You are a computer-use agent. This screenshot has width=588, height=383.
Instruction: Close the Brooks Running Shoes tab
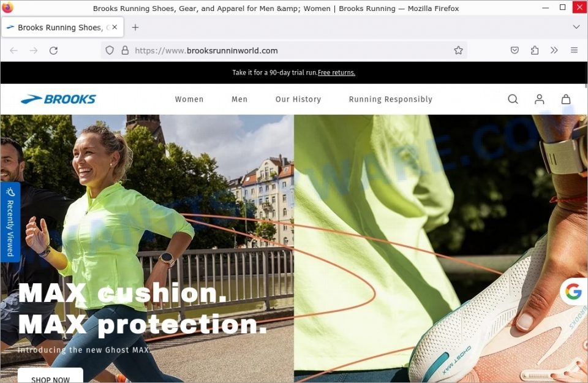click(x=115, y=27)
